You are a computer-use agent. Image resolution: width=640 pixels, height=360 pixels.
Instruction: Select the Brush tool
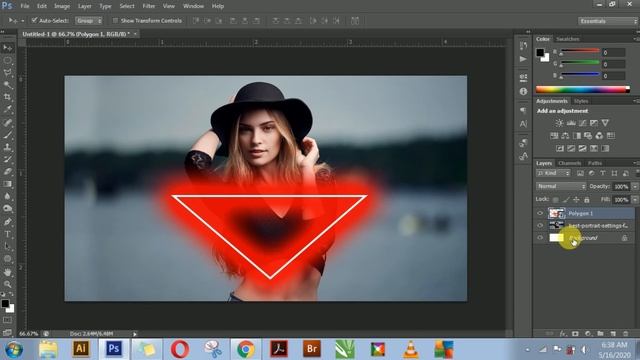pyautogui.click(x=7, y=135)
